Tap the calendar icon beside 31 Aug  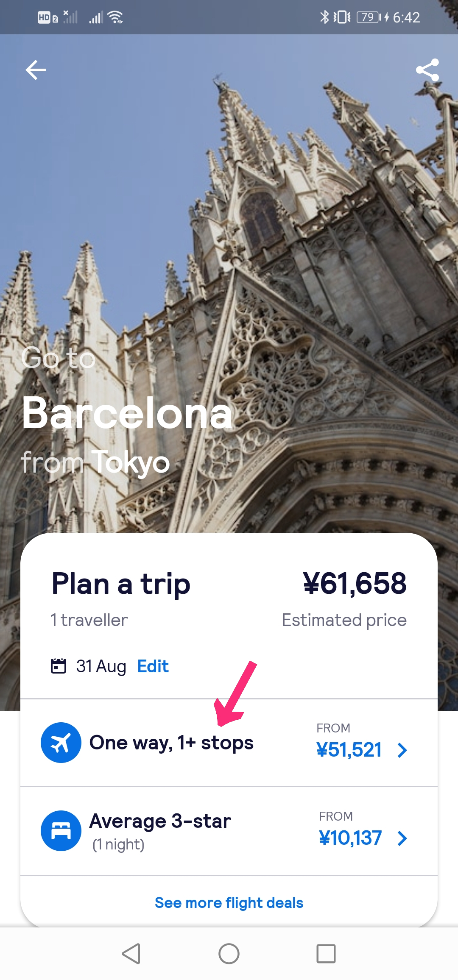tap(59, 666)
